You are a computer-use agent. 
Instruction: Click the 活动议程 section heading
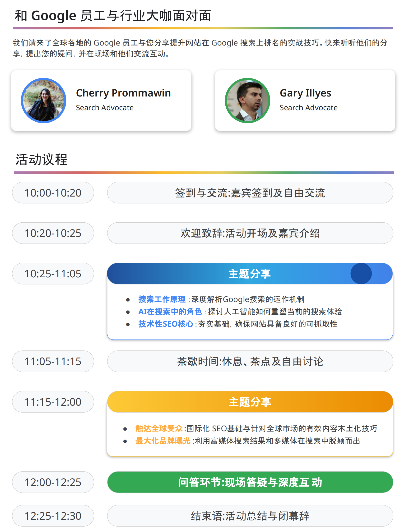(41, 160)
